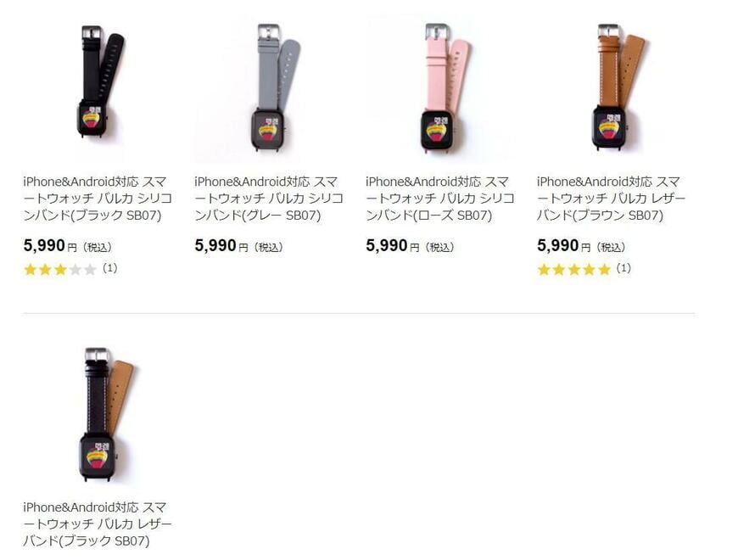Viewport: 738px width, 560px height.
Task: Open the rose silicone band watch image
Action: pos(439,87)
